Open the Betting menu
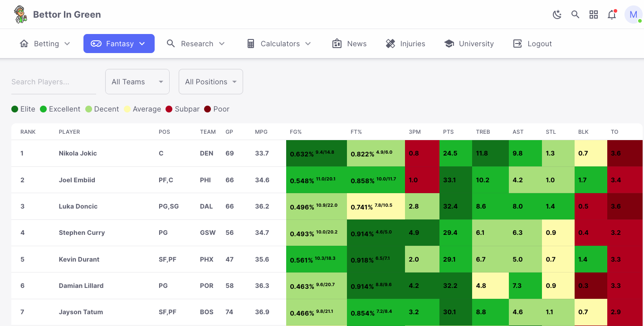644x326 pixels. coord(45,44)
